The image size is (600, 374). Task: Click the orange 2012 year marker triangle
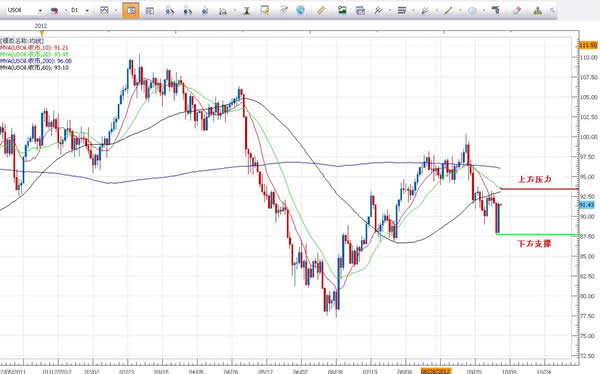coord(41,33)
